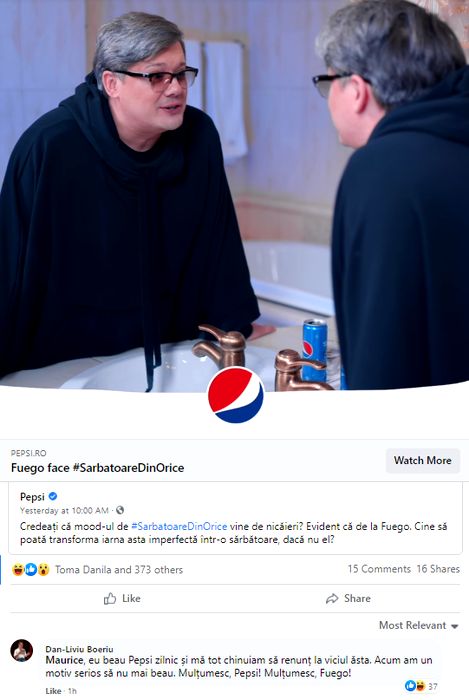Click the comment's reaction icons showing 37
This screenshot has height=700, width=469.
pyautogui.click(x=415, y=686)
